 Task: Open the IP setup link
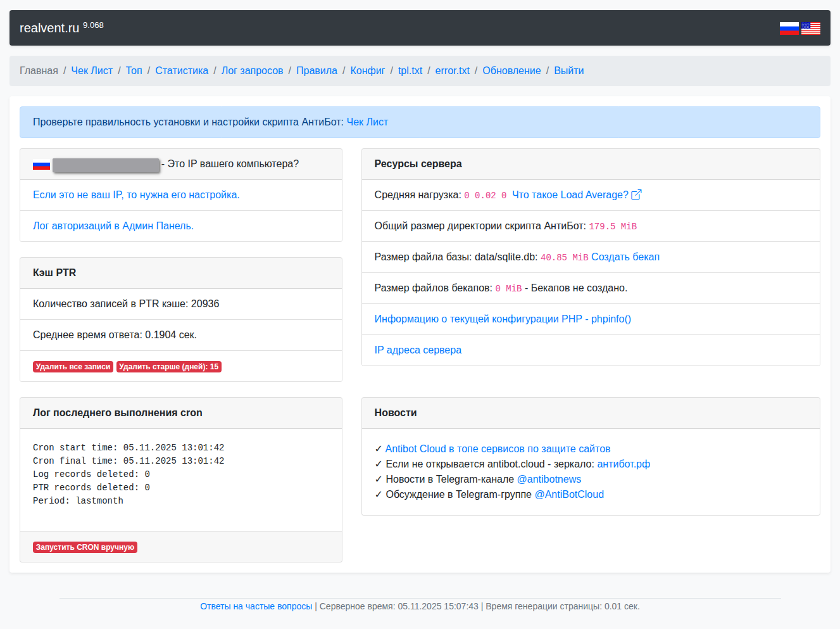(136, 195)
